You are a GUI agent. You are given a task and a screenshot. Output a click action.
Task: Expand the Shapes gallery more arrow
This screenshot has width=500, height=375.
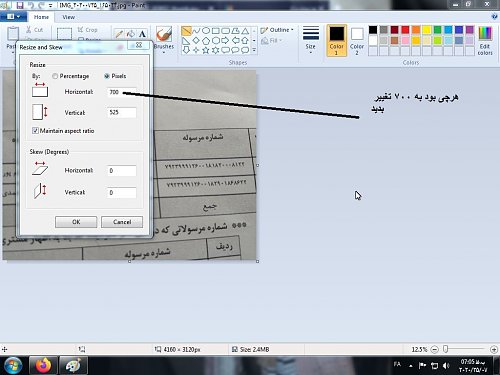pos(254,50)
